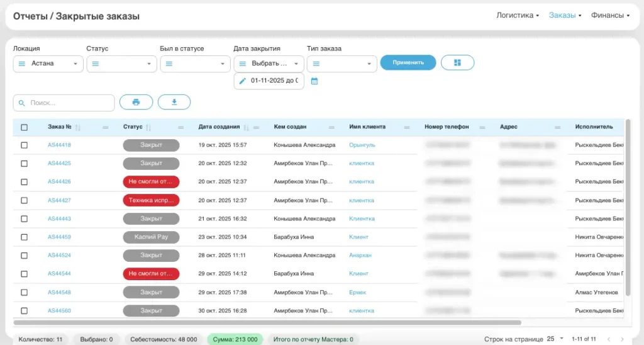Viewport: 644px width, 345px height.
Task: Open the Логистика menu
Action: (x=518, y=15)
